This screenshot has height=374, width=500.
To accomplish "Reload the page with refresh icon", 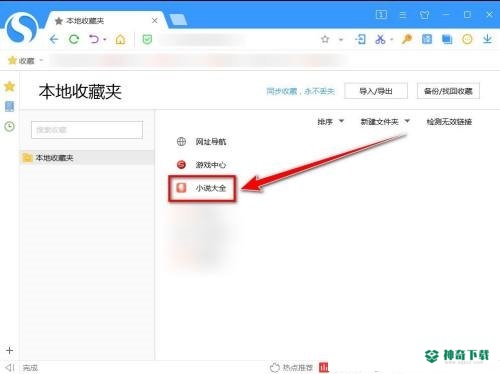I will (x=74, y=39).
